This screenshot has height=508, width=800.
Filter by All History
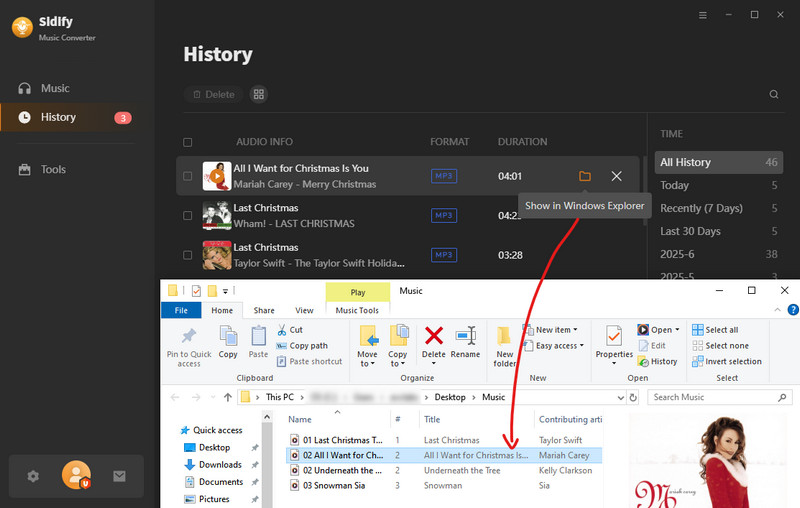point(718,162)
